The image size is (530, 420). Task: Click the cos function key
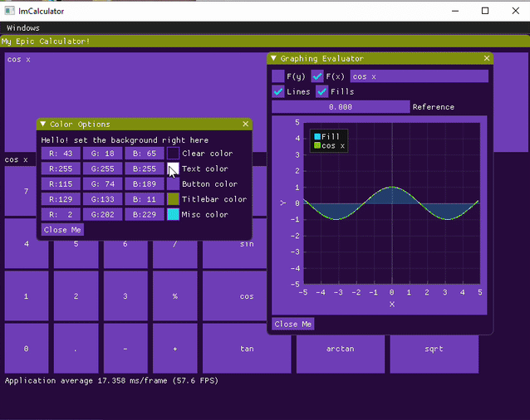(x=234, y=295)
